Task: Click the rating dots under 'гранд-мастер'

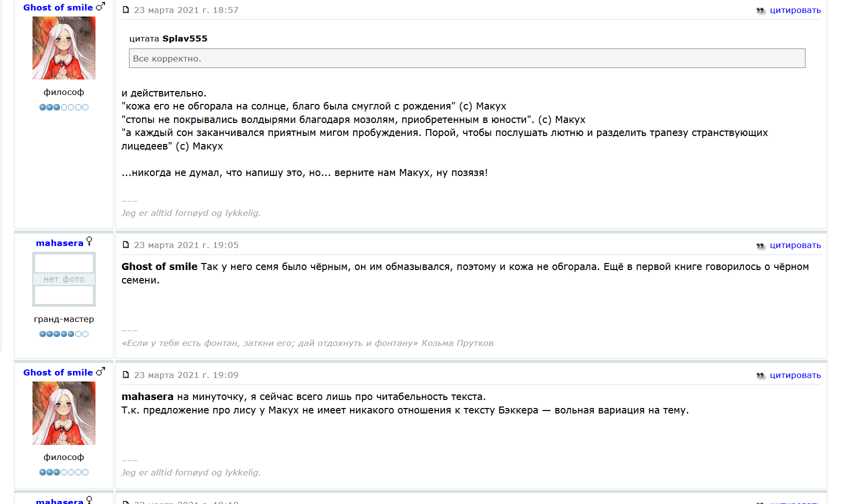Action: [64, 334]
